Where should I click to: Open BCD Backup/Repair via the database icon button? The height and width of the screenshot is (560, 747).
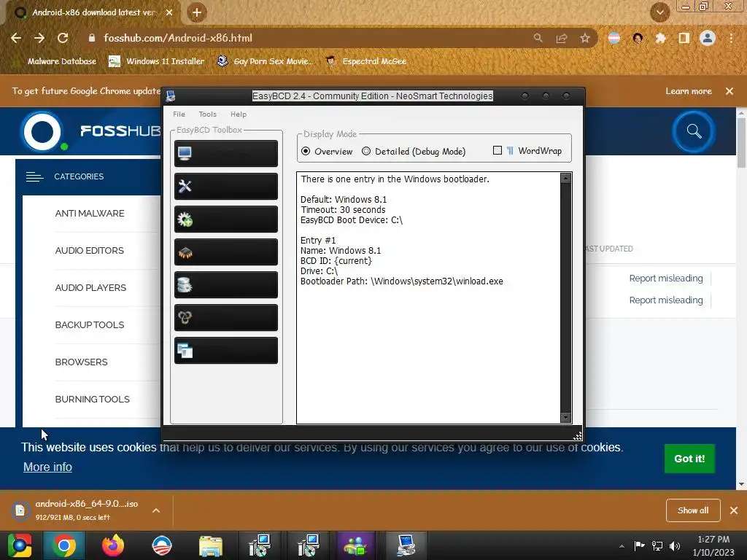tap(226, 285)
